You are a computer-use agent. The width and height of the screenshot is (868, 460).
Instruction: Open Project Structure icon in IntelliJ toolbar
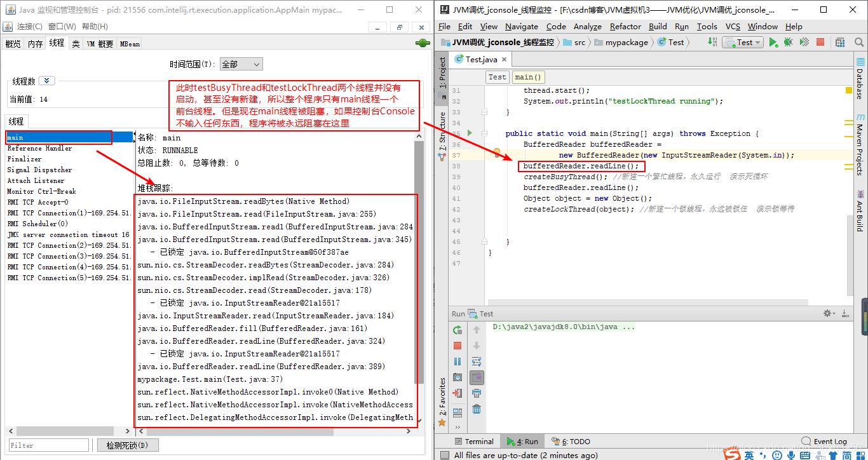coord(840,42)
